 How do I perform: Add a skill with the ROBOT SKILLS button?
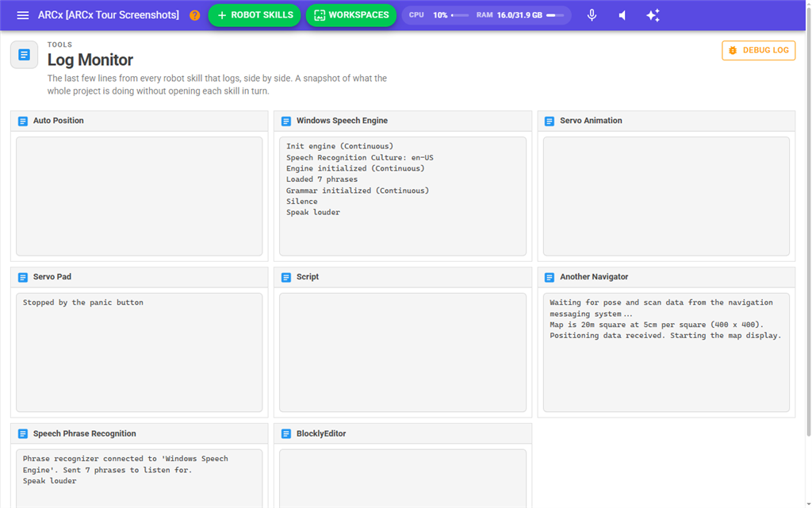[x=255, y=15]
